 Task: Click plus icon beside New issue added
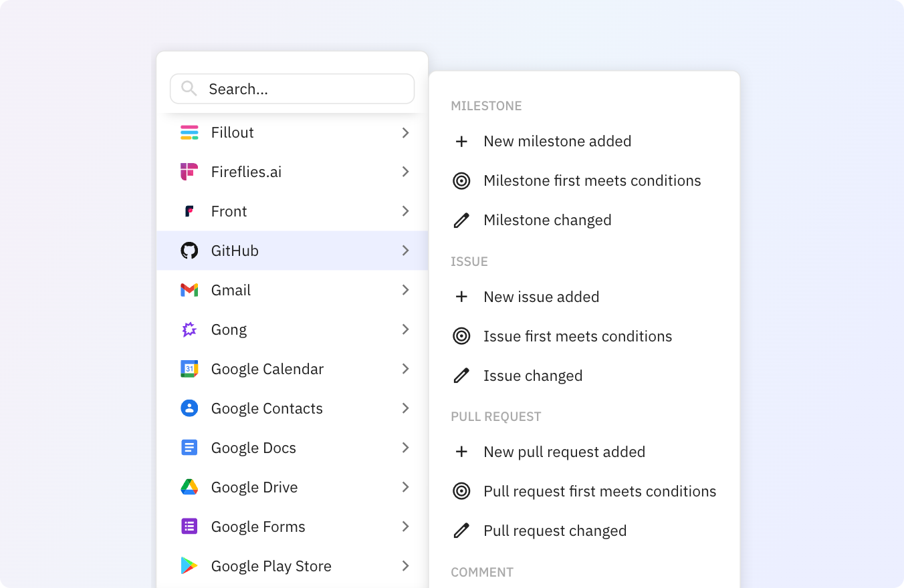point(461,297)
